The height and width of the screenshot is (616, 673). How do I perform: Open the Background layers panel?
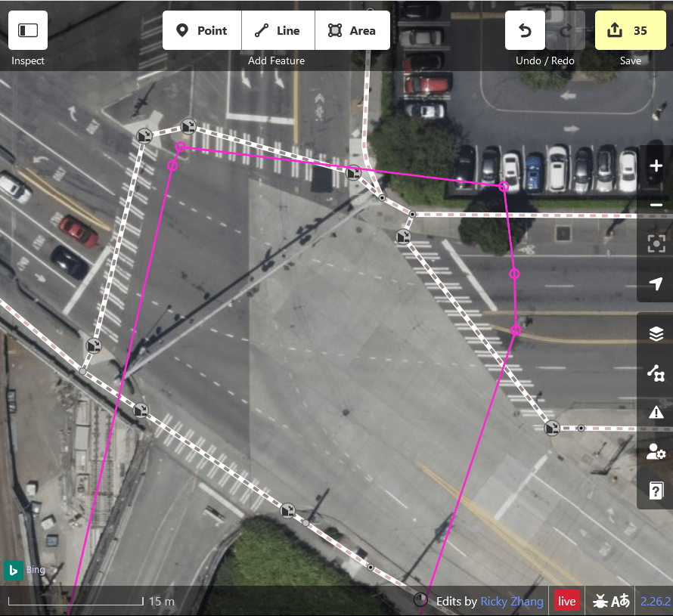pyautogui.click(x=656, y=333)
